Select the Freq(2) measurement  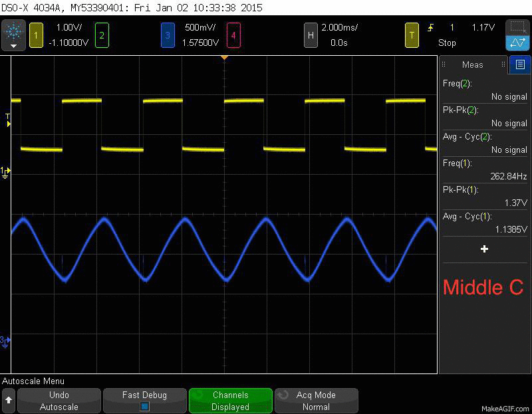pos(485,90)
